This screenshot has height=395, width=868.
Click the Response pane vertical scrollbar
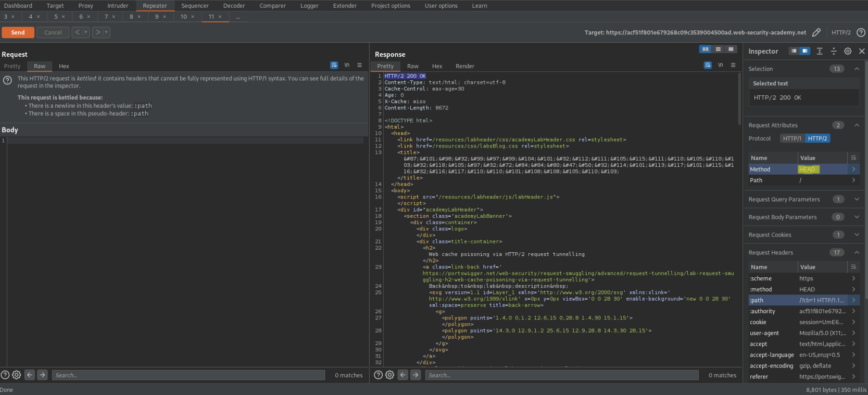[739, 99]
